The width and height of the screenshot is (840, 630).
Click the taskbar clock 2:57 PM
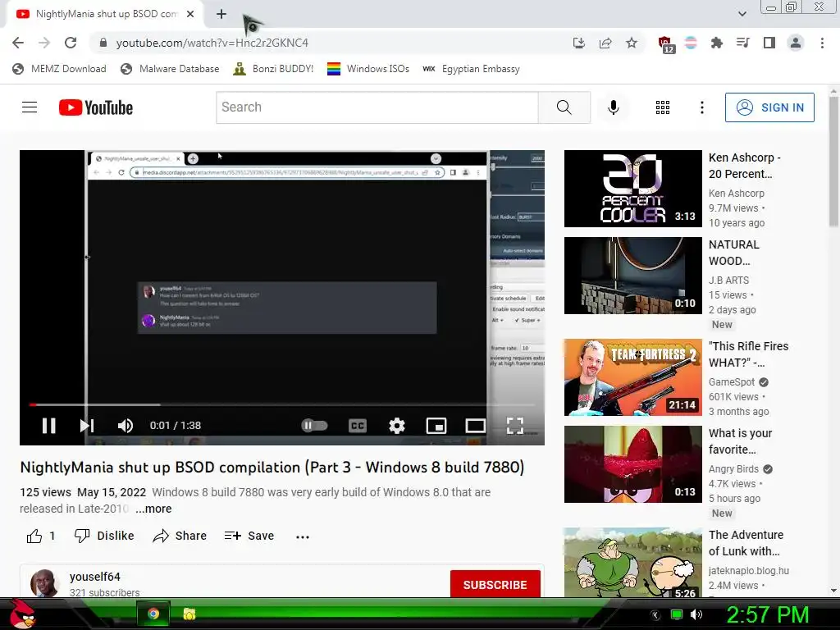click(x=768, y=614)
